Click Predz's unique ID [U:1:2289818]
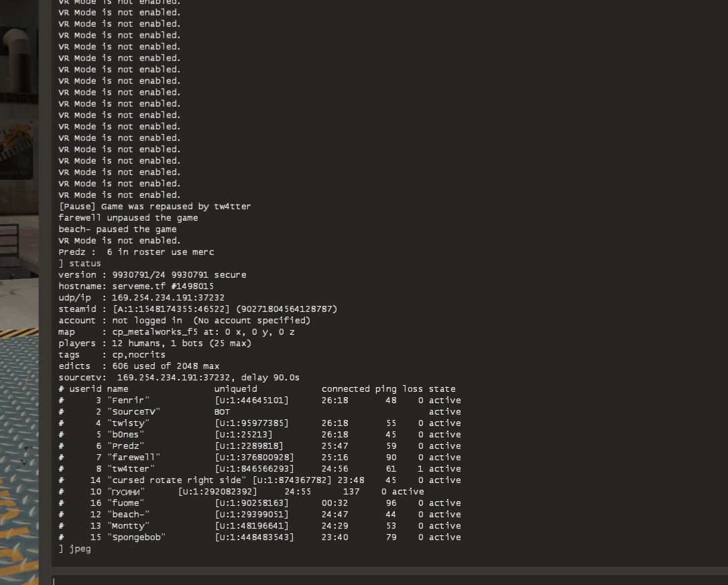728x585 pixels. coord(248,446)
